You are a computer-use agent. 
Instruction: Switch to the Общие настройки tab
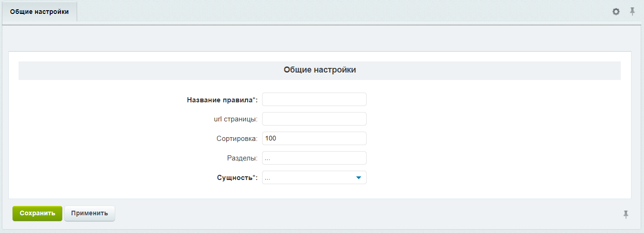(x=39, y=12)
